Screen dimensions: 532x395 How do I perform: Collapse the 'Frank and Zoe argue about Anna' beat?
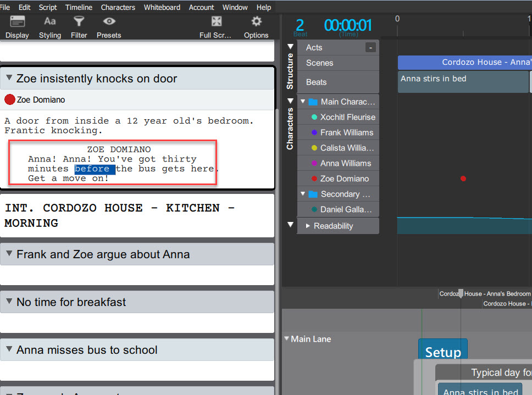tap(9, 253)
